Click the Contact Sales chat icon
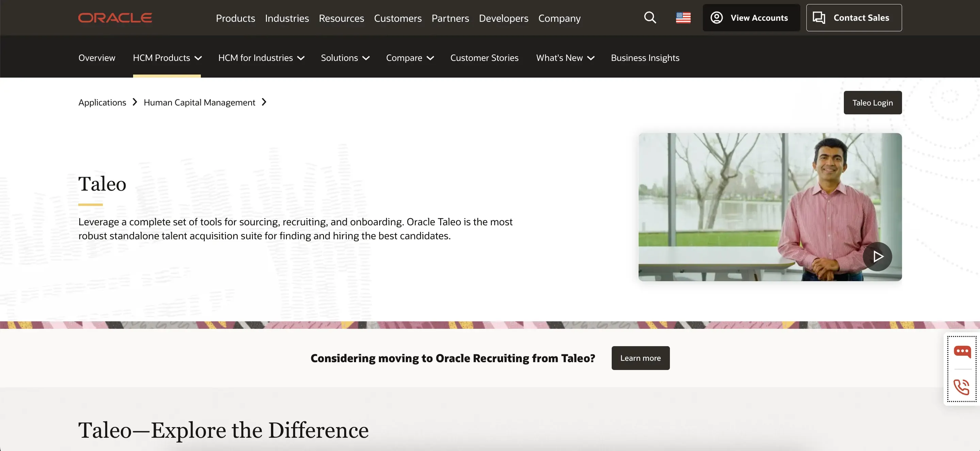 [x=818, y=17]
